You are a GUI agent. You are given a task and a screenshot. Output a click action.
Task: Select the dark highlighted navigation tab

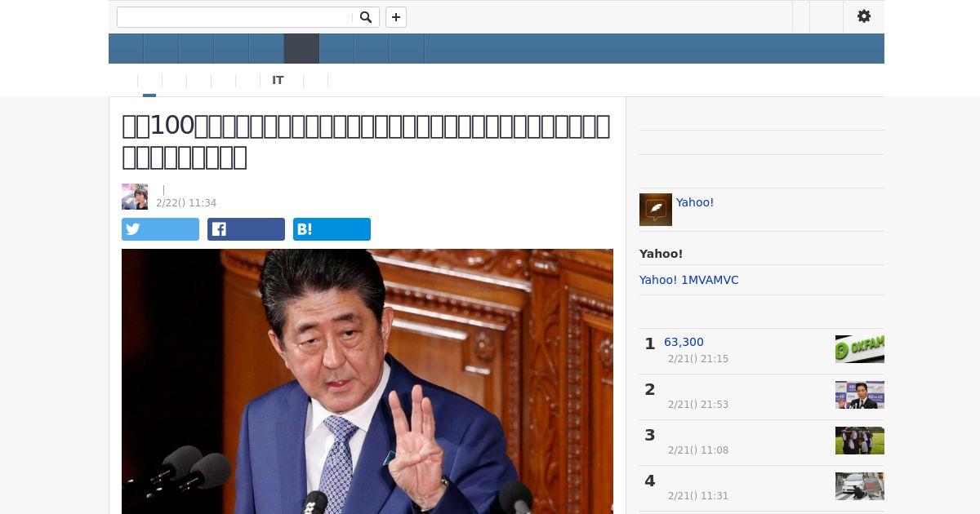coord(301,48)
